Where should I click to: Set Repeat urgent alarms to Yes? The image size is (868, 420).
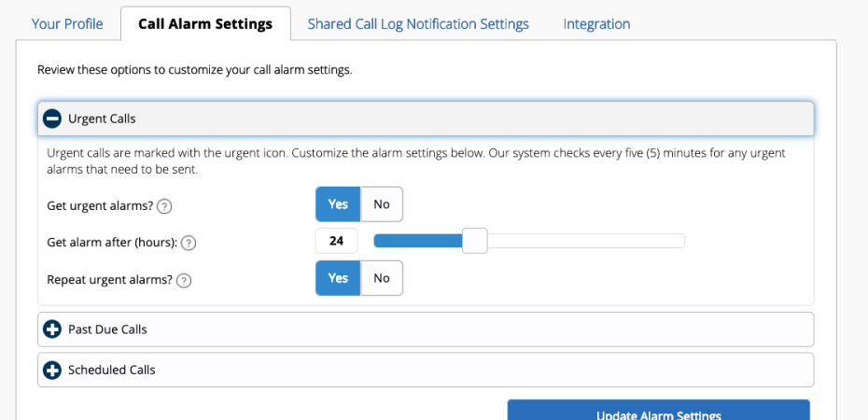click(338, 278)
